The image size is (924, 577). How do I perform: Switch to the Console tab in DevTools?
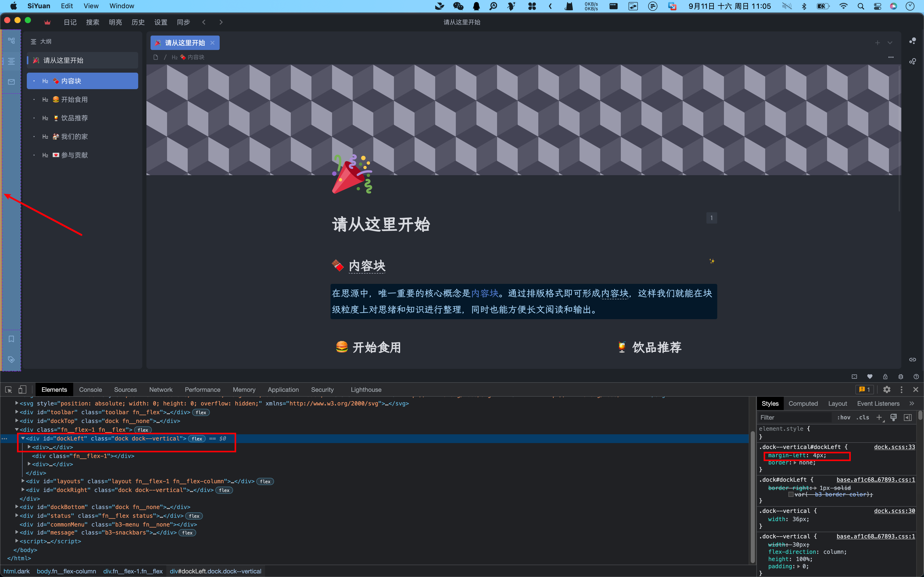pos(90,389)
